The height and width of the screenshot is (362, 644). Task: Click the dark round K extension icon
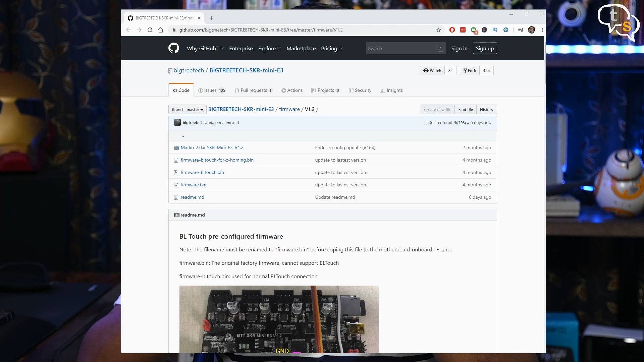(x=484, y=30)
